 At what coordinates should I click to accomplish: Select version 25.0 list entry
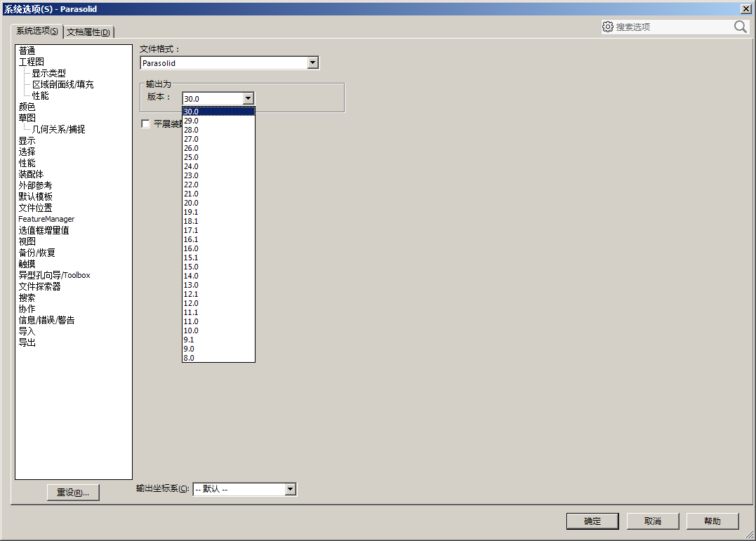218,157
